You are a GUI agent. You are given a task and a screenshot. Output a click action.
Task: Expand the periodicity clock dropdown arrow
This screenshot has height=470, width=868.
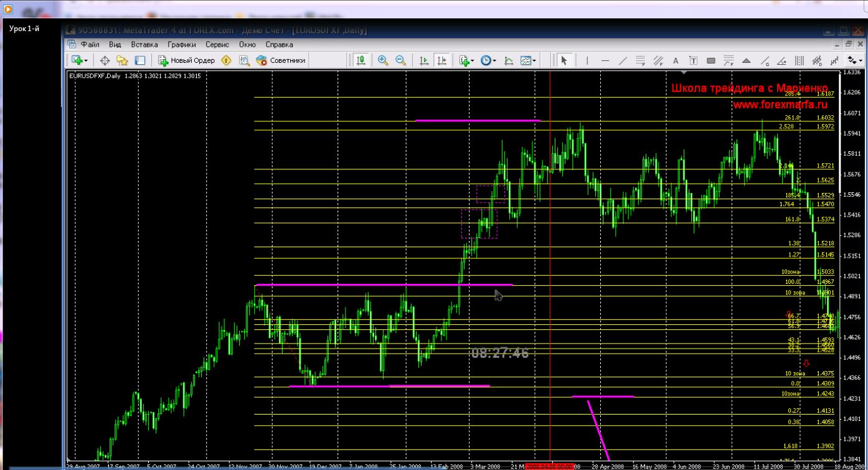pyautogui.click(x=494, y=61)
